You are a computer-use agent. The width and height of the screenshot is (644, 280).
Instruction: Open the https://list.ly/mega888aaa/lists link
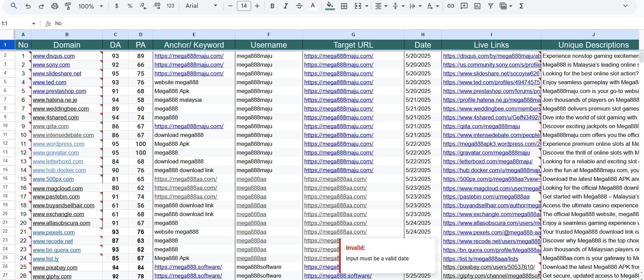(481, 259)
